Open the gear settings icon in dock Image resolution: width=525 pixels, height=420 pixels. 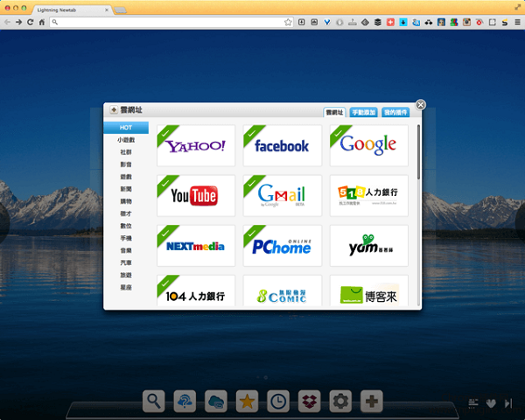pos(340,401)
